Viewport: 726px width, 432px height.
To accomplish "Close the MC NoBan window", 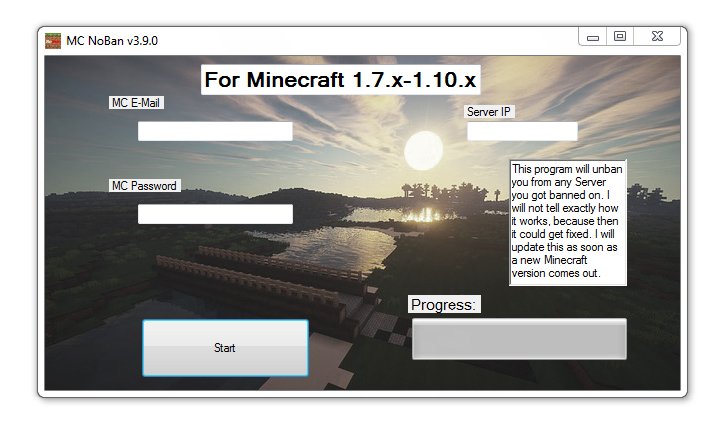I will 657,36.
